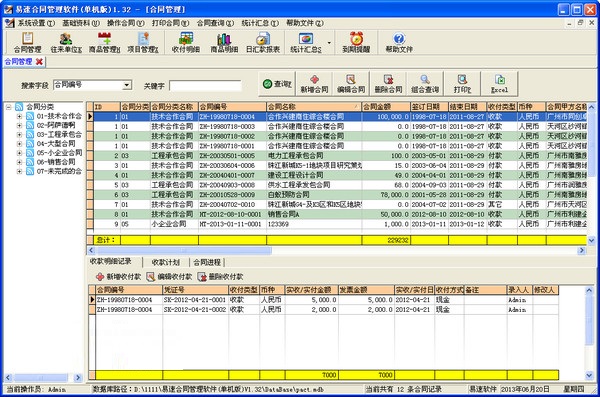The width and height of the screenshot is (600, 397).
Task: Select row MT-2013-01-11-0001
Action: (340, 224)
